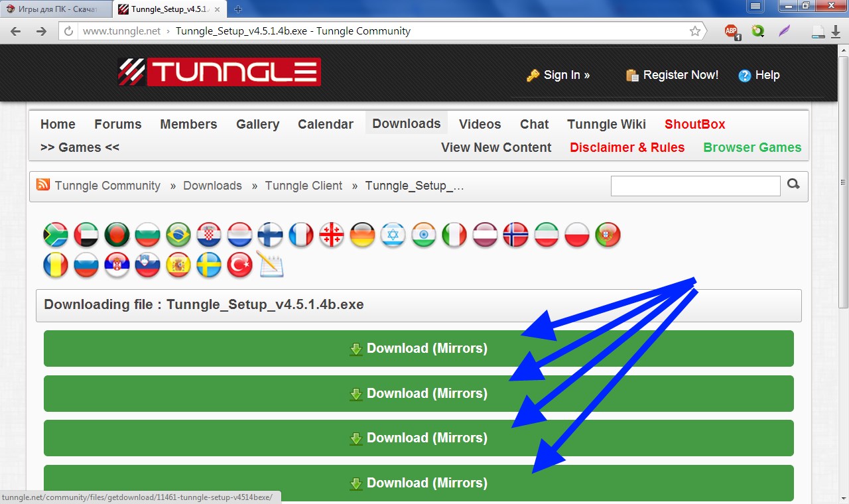Screen dimensions: 849x504
Task: Click the community search text field
Action: click(694, 186)
